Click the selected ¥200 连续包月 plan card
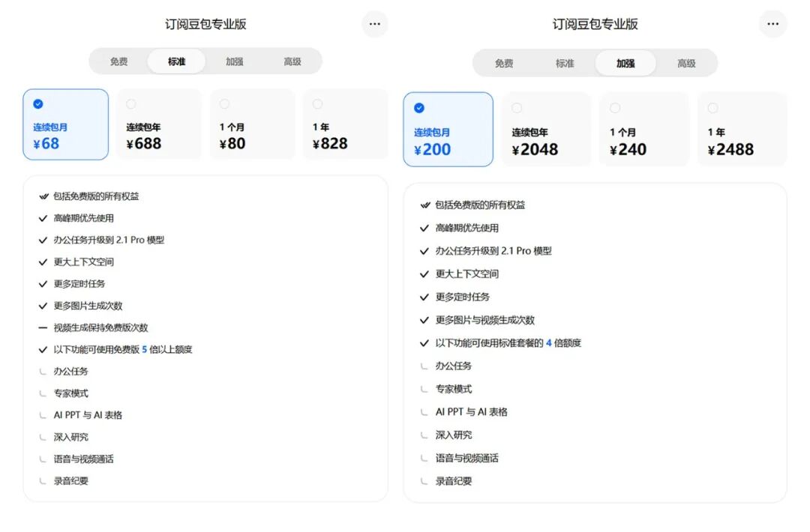810x532 pixels. 448,129
